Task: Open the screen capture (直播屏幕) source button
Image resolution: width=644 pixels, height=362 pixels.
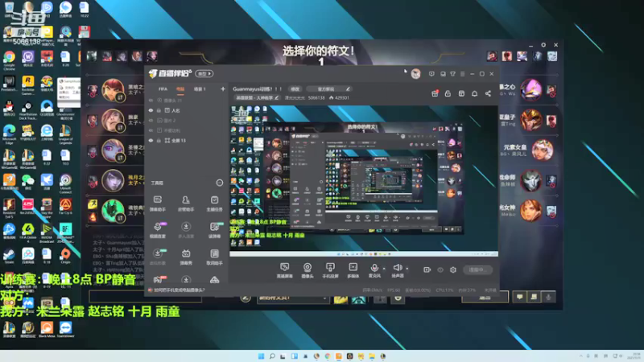Action: click(x=284, y=270)
